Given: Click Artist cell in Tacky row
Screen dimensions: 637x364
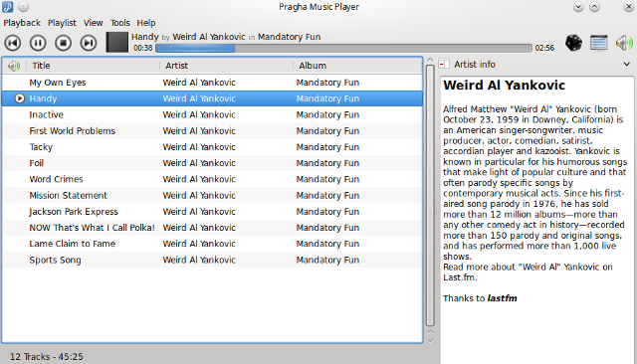Looking at the screenshot, I should click(199, 147).
